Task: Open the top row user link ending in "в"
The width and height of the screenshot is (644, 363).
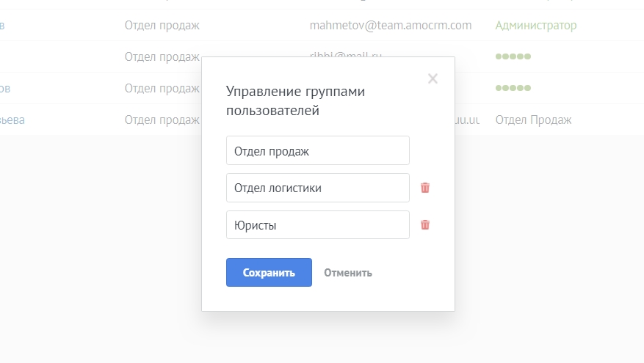Action: click(3, 26)
